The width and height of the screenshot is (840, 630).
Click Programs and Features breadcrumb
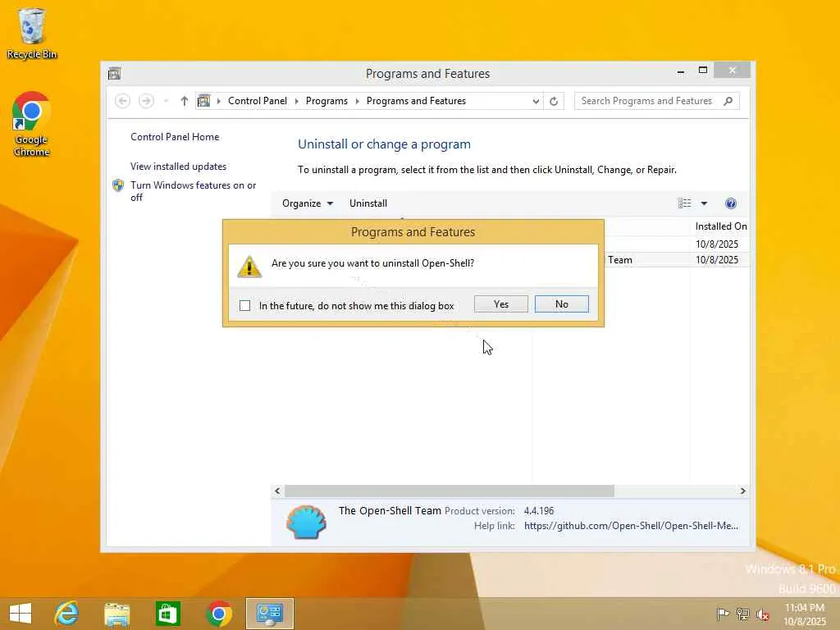(416, 101)
